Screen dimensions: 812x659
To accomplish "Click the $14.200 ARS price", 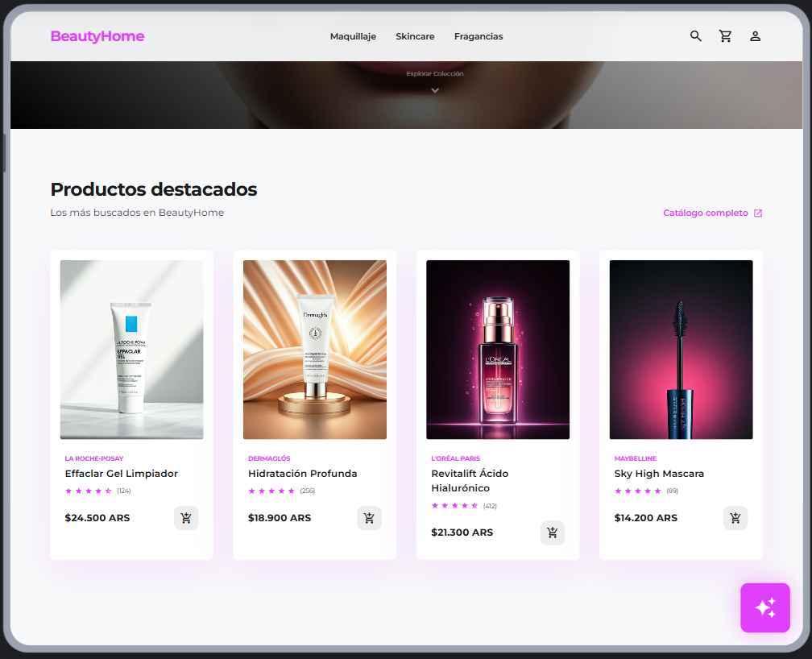I will tap(646, 517).
